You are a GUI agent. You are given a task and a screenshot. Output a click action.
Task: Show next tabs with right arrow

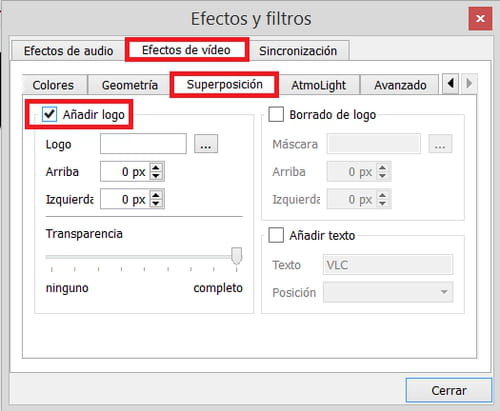point(469,83)
